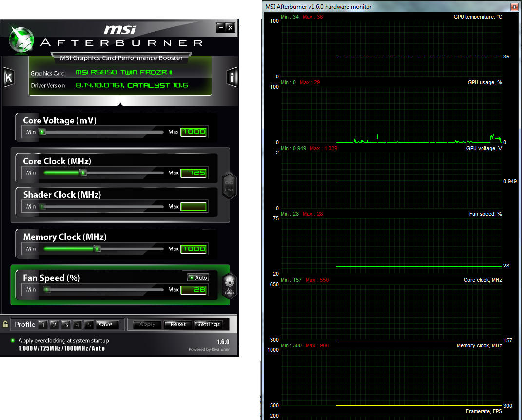This screenshot has height=420, width=522.
Task: Click the Core Voltage 1000 value field
Action: click(194, 132)
